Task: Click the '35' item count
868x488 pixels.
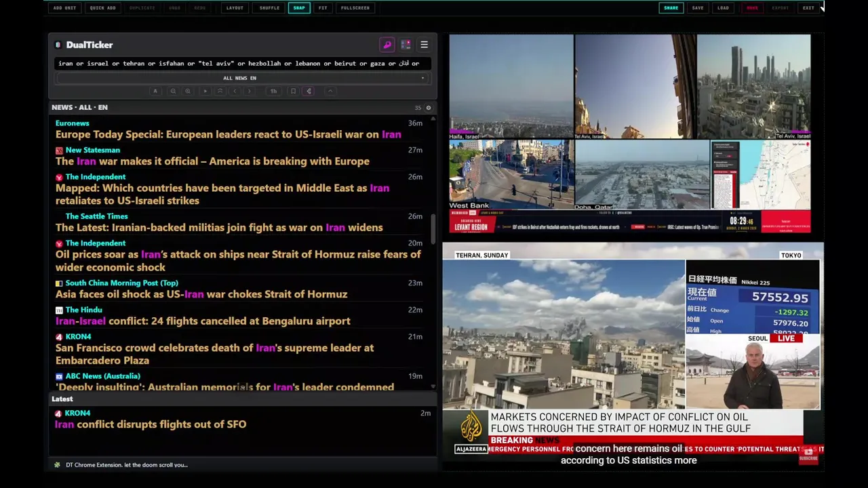Action: pyautogui.click(x=418, y=108)
